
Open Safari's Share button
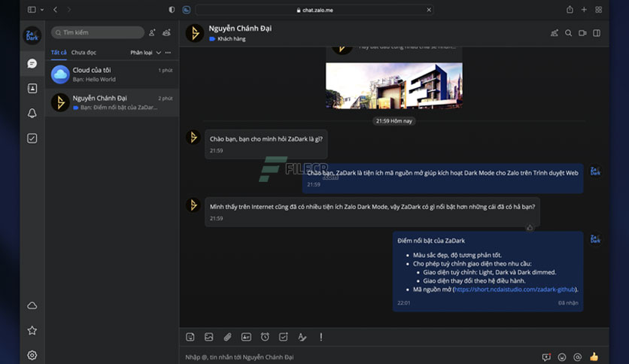(570, 9)
